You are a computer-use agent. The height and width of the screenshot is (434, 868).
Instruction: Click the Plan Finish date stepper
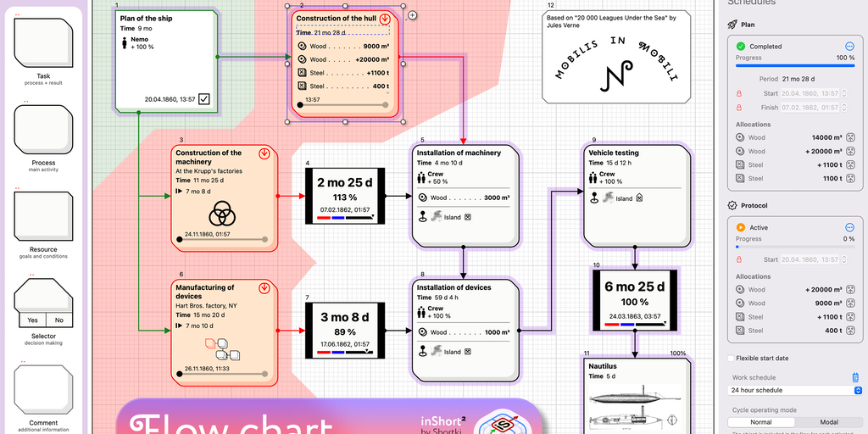coord(844,108)
